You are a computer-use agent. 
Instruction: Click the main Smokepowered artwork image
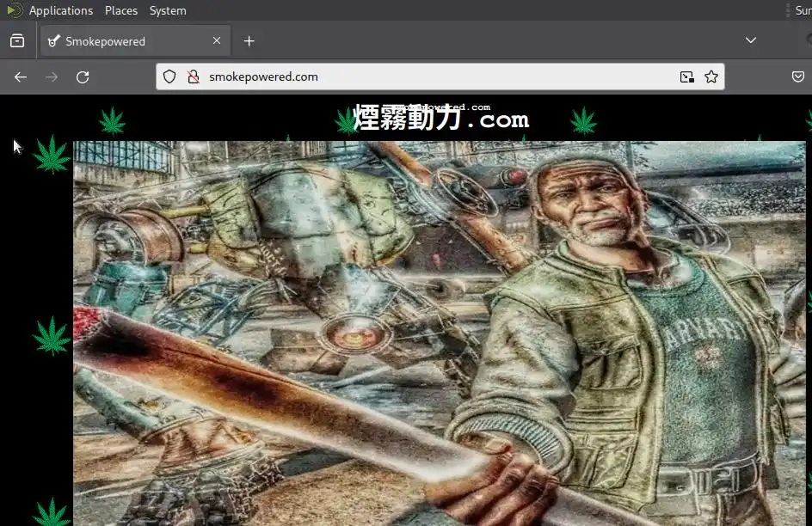click(x=440, y=333)
